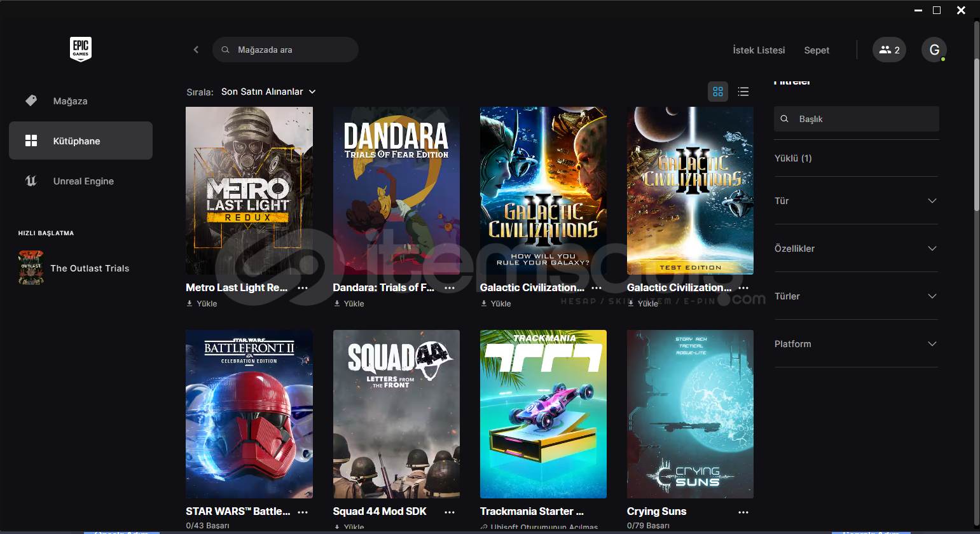
Task: Expand the Platform filter section
Action: [855, 344]
